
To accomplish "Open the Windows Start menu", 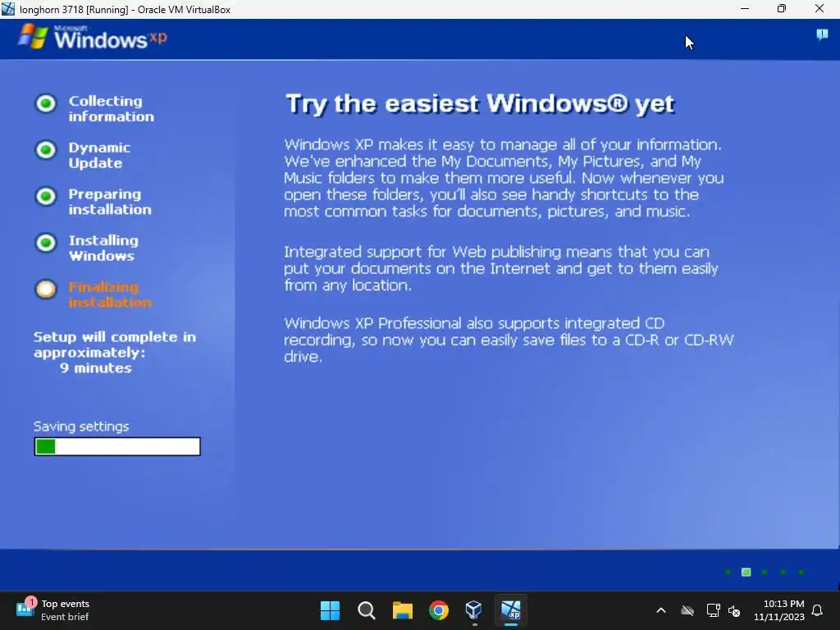I will tap(330, 610).
